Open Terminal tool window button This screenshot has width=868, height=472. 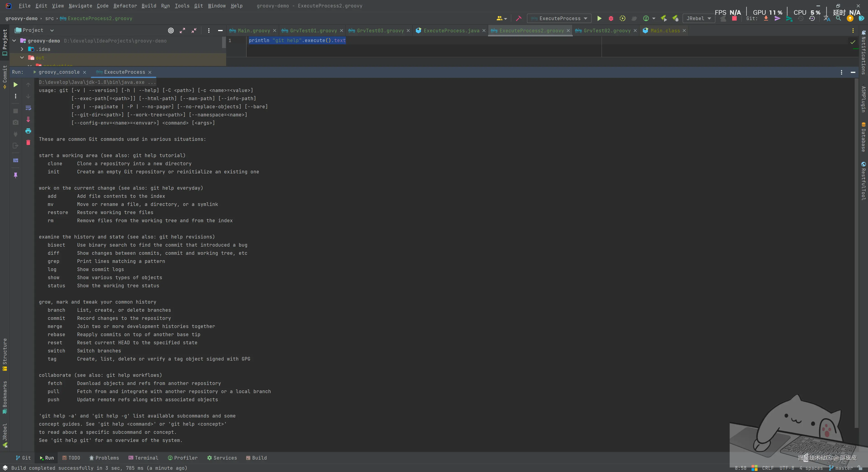click(x=143, y=458)
